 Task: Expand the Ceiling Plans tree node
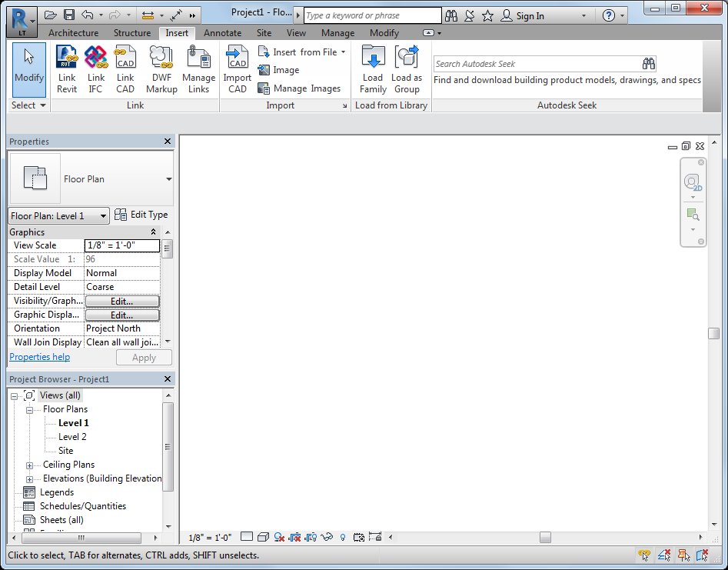click(29, 465)
